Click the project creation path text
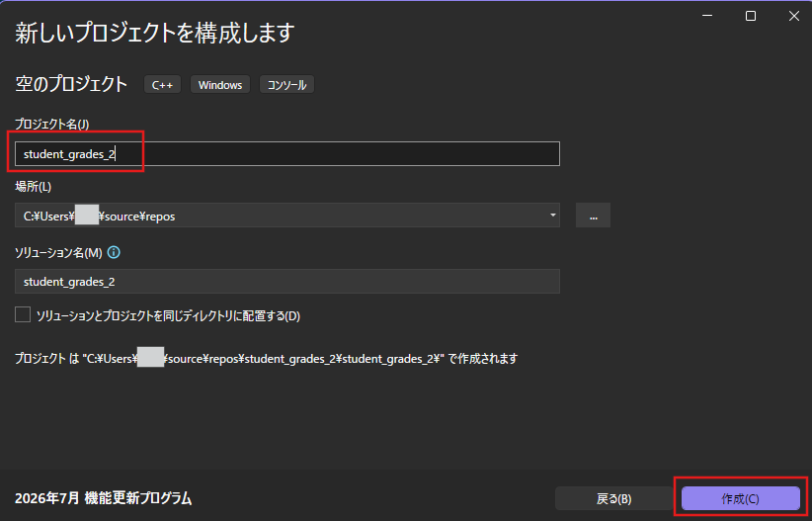The image size is (812, 521). click(266, 358)
